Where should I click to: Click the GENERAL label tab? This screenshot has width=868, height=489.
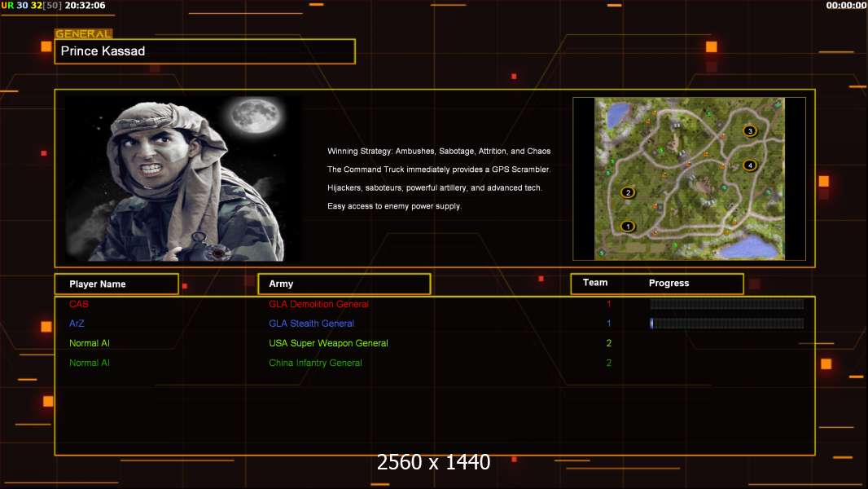(x=84, y=33)
